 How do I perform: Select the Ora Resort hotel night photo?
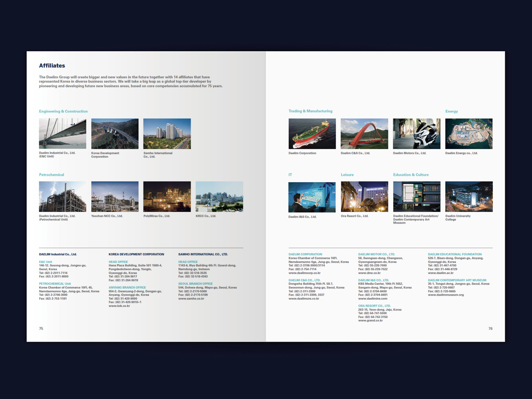tap(364, 197)
